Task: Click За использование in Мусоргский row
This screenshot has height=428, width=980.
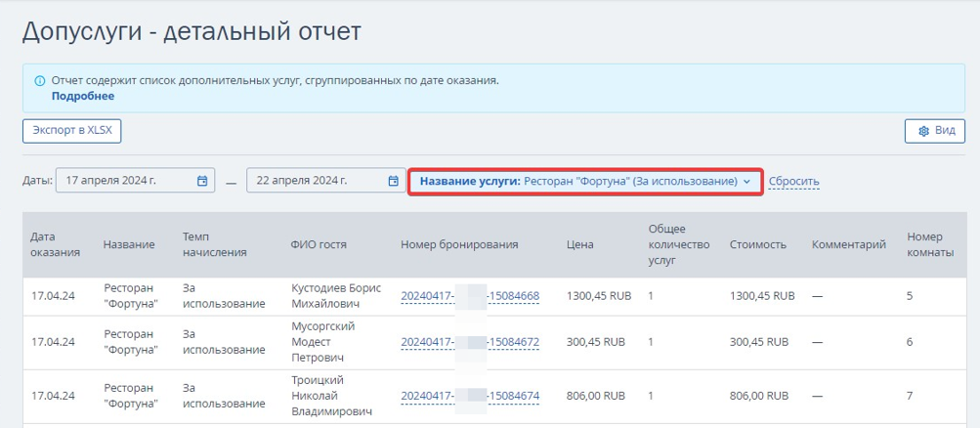Action: tap(224, 342)
